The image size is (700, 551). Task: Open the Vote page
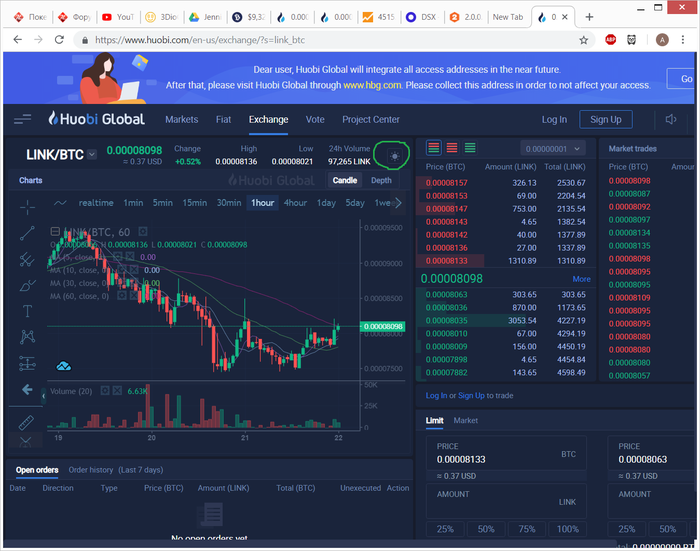[315, 120]
